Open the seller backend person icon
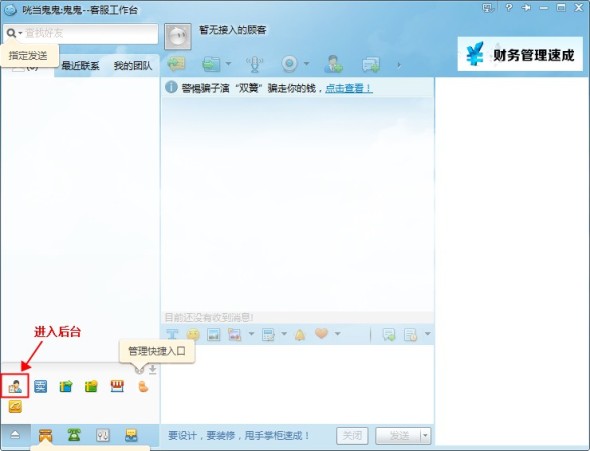 point(15,386)
